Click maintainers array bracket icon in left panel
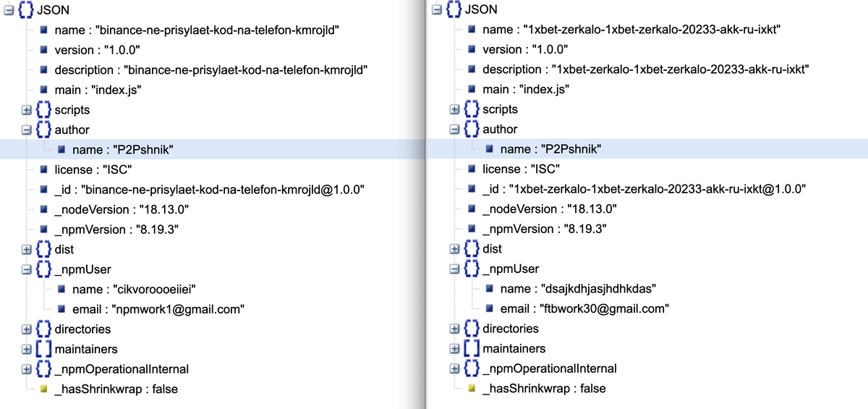The image size is (868, 409). coord(43,349)
